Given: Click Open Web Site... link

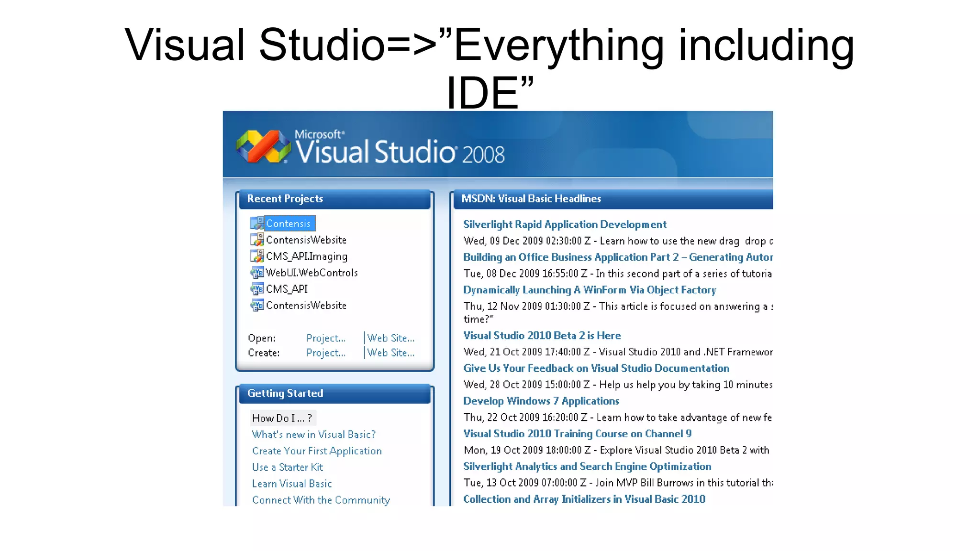Looking at the screenshot, I should 390,338.
